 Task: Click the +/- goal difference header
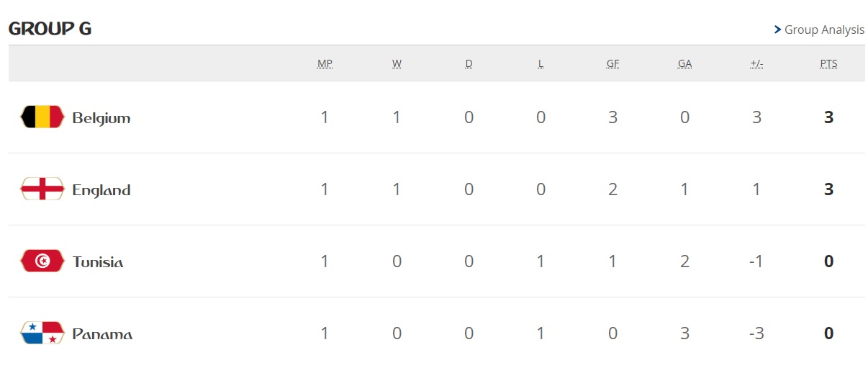[x=756, y=63]
